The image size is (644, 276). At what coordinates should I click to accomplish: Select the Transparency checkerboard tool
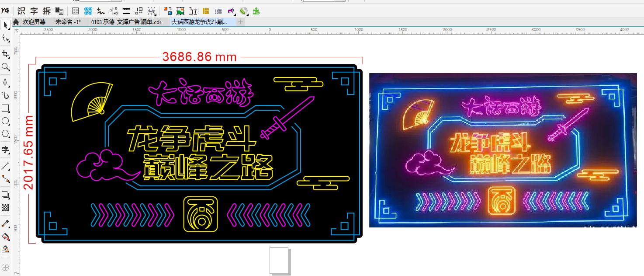tap(5, 207)
